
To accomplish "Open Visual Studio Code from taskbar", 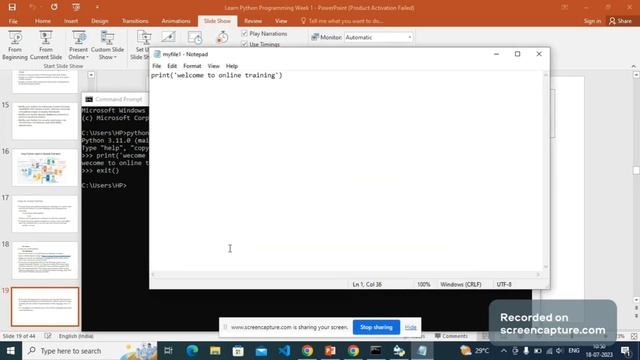I will 284,351.
